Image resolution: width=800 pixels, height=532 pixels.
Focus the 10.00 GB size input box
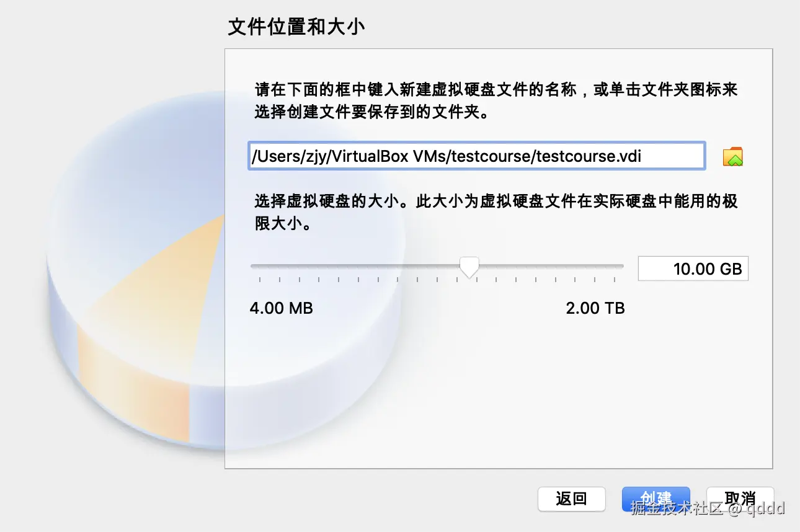click(693, 269)
